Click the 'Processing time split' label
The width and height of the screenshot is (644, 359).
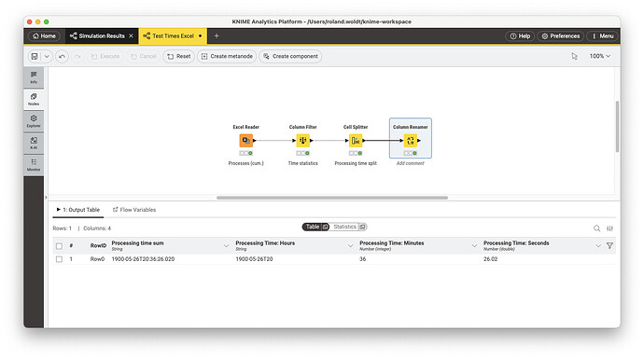coord(356,163)
